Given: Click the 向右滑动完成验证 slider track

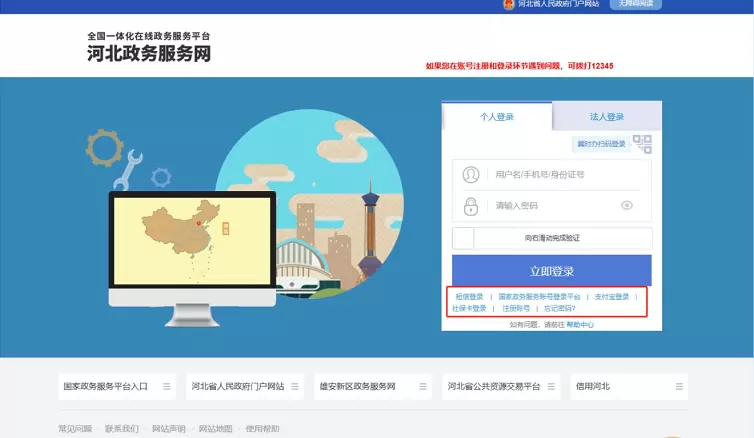Looking at the screenshot, I should pyautogui.click(x=552, y=238).
